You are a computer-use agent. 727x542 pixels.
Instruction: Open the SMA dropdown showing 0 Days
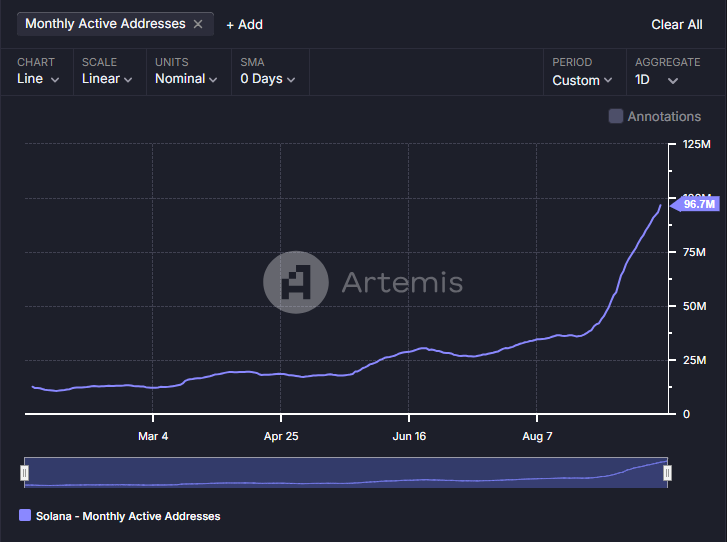268,79
